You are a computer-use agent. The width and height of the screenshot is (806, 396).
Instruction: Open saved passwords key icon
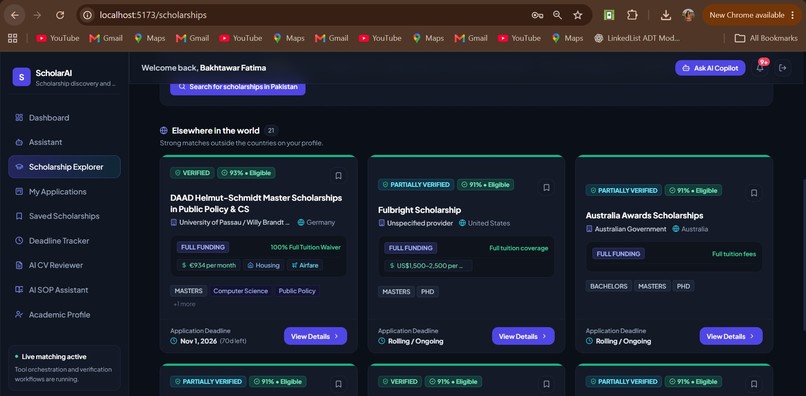537,15
